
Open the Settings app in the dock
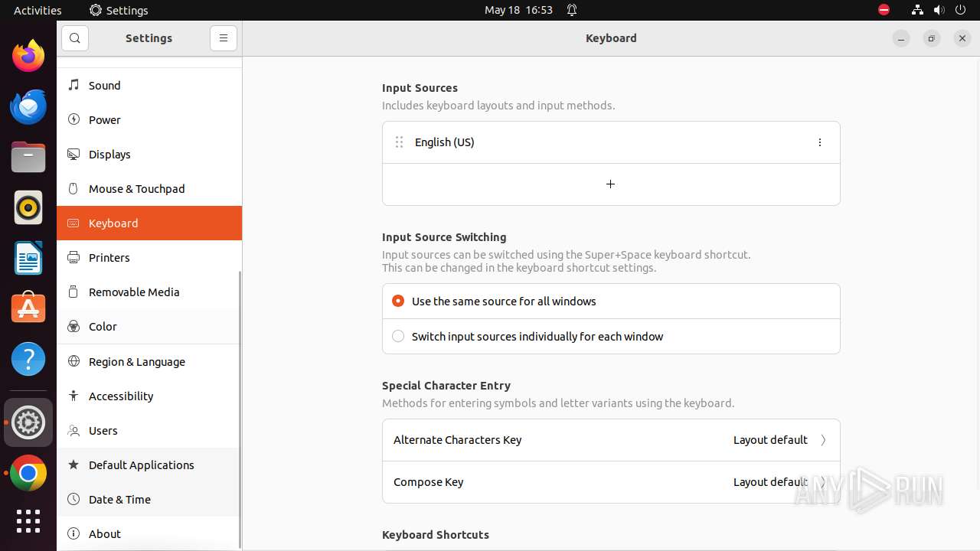28,422
